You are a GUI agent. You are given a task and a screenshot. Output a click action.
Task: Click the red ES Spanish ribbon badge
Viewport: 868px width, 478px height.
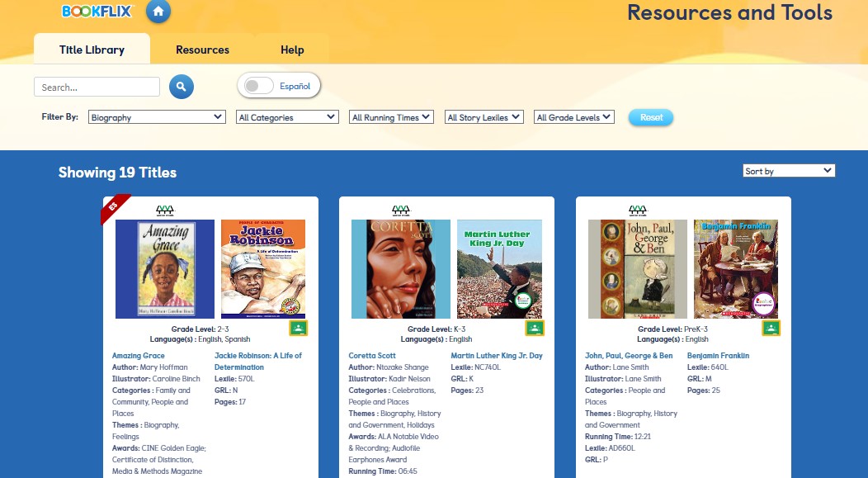click(x=113, y=207)
